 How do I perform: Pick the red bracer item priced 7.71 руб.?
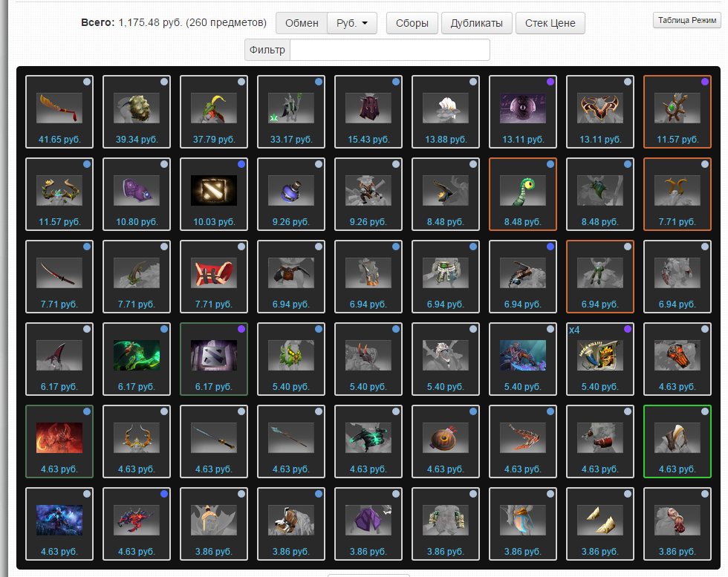(x=214, y=277)
